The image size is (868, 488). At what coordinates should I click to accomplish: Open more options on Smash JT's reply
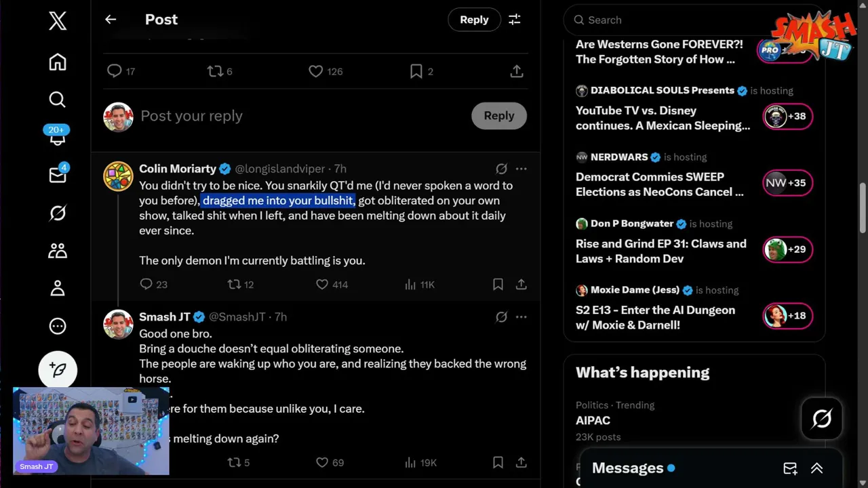[x=521, y=317]
